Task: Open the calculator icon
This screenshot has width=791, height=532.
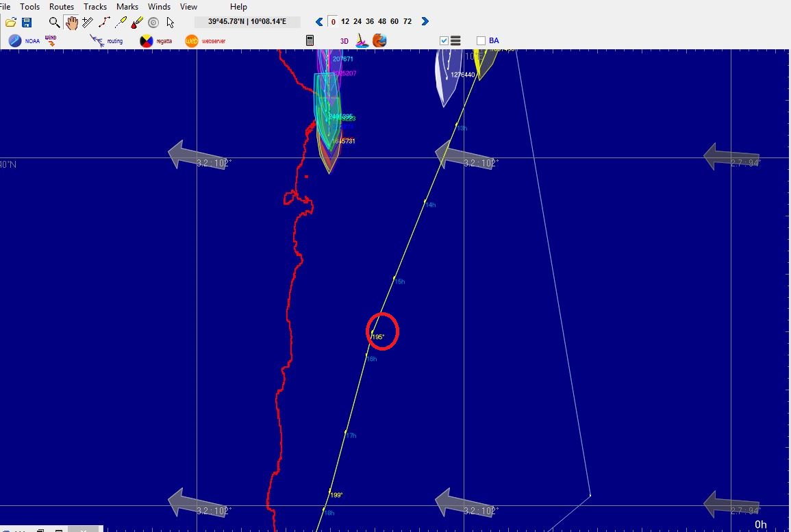Action: coord(310,41)
